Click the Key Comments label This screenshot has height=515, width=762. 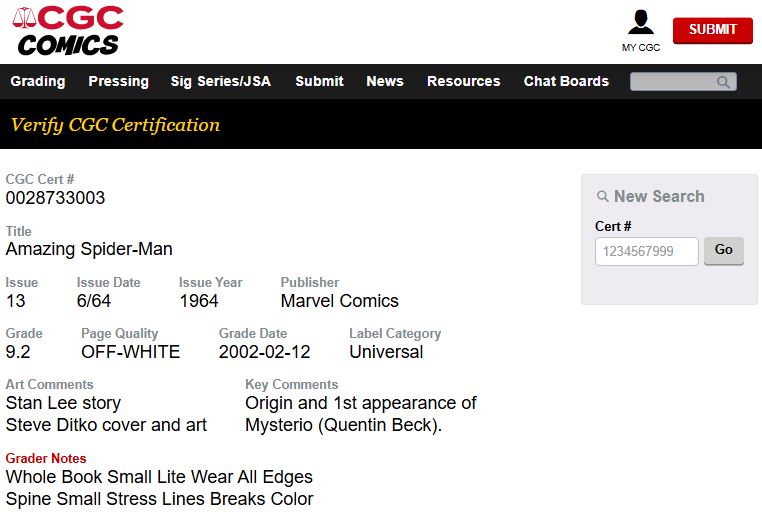pyautogui.click(x=291, y=384)
